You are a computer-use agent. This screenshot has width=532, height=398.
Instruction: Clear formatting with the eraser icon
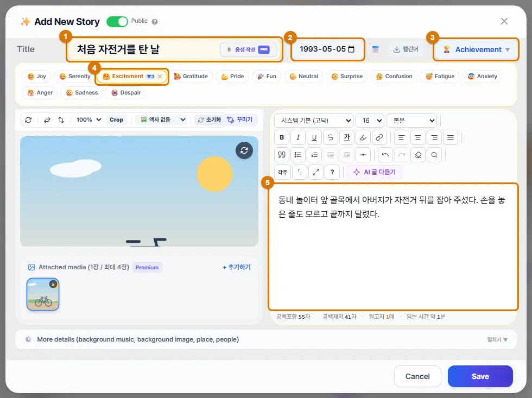[418, 155]
